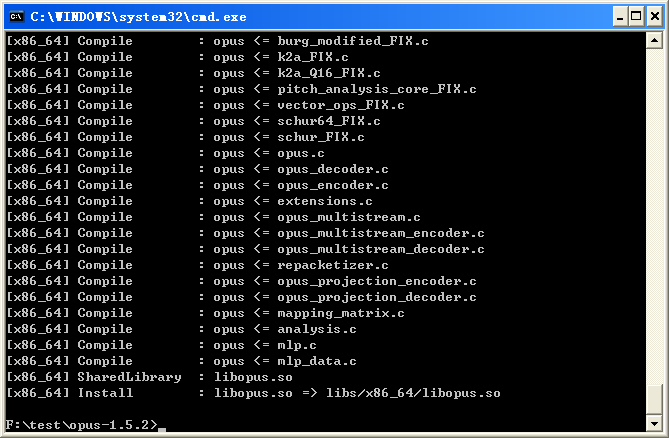Click the libs/x86_64/libopus.so install path
Image resolution: width=669 pixels, height=438 pixels.
click(413, 393)
